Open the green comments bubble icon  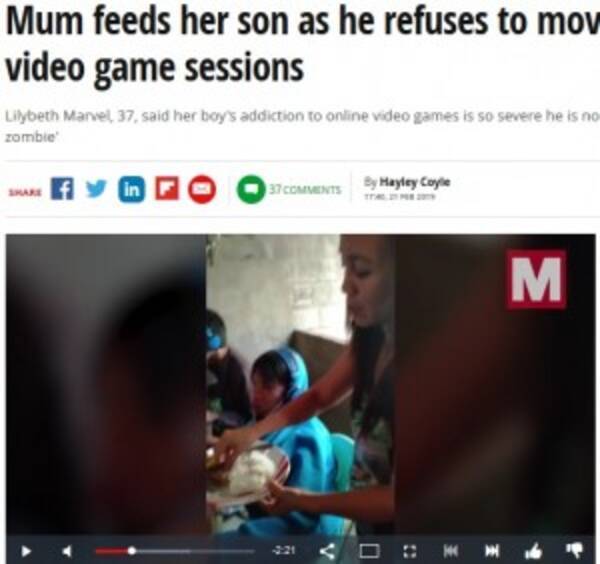[x=251, y=189]
